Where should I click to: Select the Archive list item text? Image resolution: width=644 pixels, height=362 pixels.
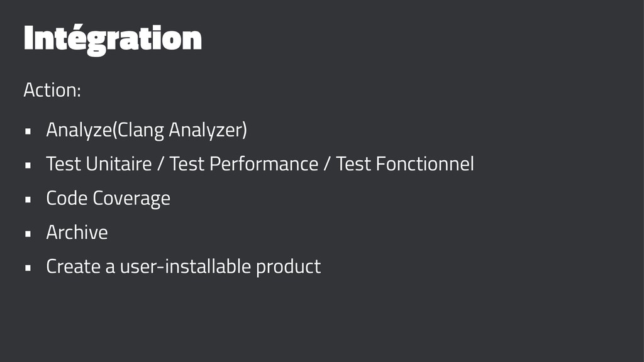pyautogui.click(x=77, y=233)
